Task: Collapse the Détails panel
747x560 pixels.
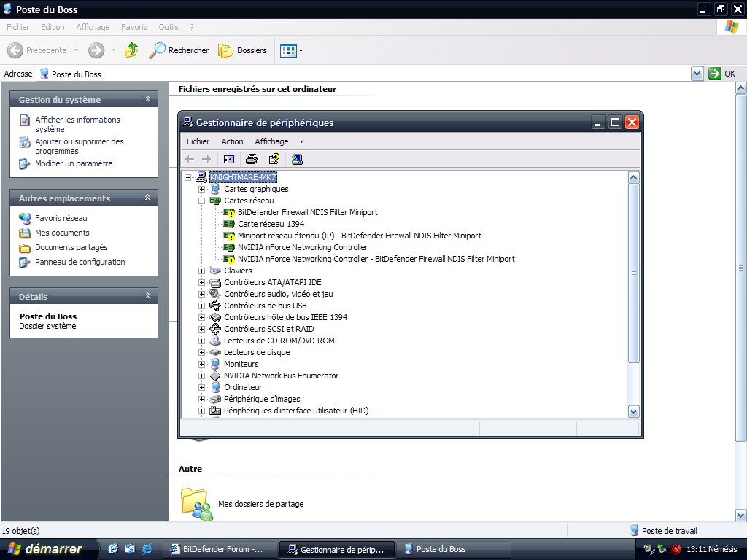Action: pyautogui.click(x=147, y=296)
